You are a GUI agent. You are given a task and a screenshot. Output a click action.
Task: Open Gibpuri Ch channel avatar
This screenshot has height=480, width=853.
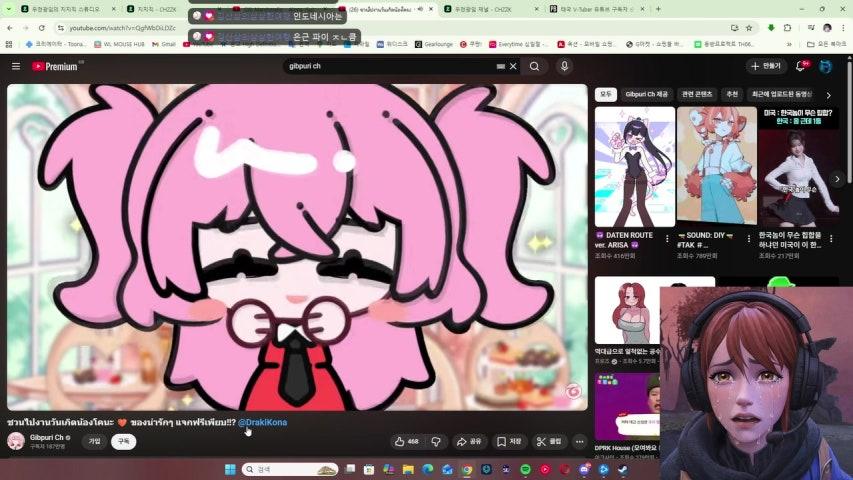pyautogui.click(x=16, y=441)
